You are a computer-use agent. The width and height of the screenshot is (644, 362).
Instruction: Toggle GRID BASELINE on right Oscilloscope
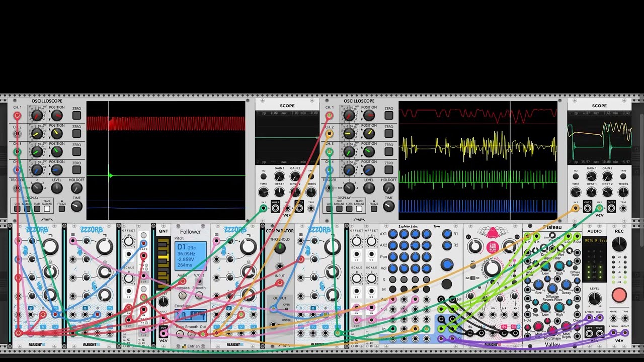[x=339, y=208]
